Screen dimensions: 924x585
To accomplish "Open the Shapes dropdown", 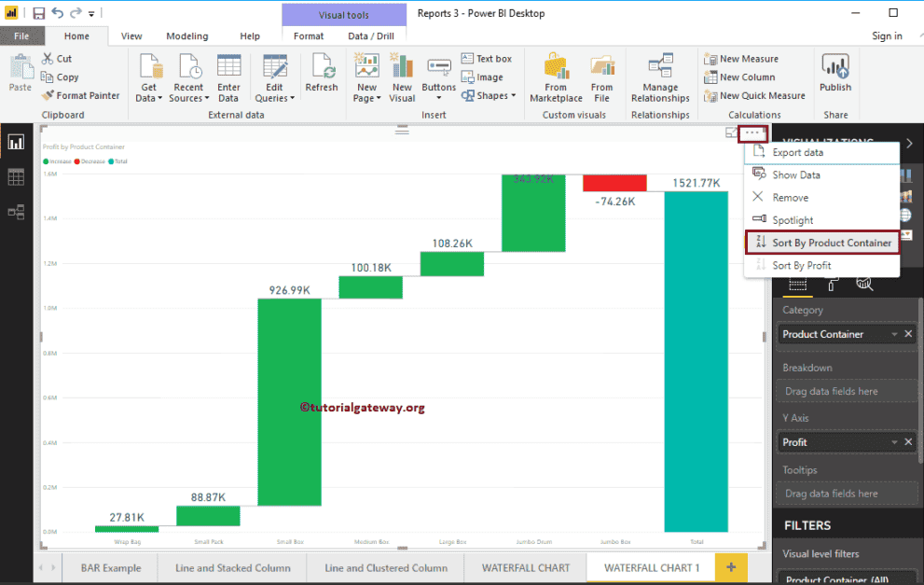I will tap(489, 95).
